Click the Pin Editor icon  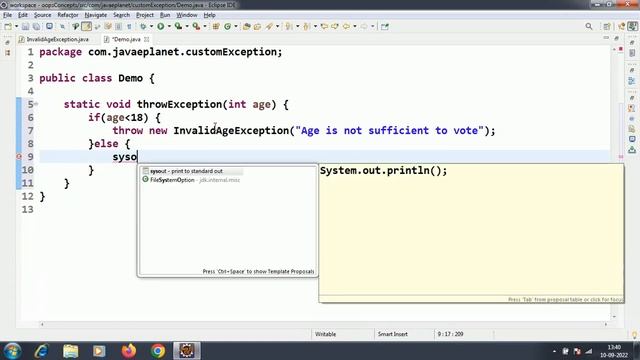pos(384,27)
